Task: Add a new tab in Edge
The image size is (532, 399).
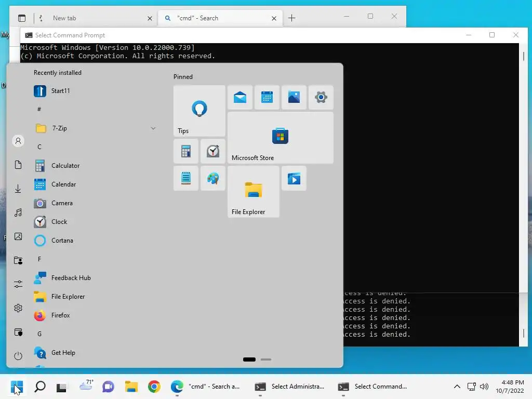Action: (292, 18)
